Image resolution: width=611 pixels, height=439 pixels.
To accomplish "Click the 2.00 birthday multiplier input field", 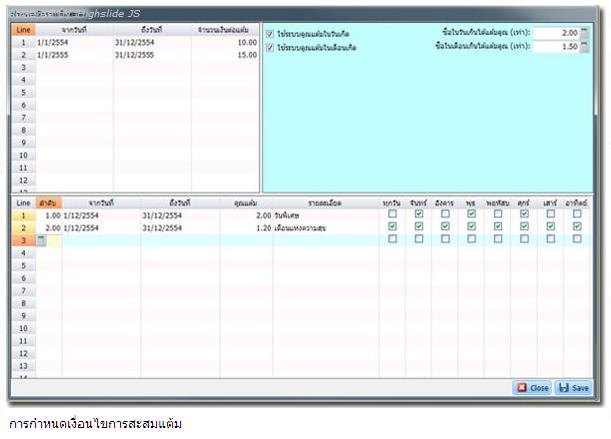I will (555, 33).
